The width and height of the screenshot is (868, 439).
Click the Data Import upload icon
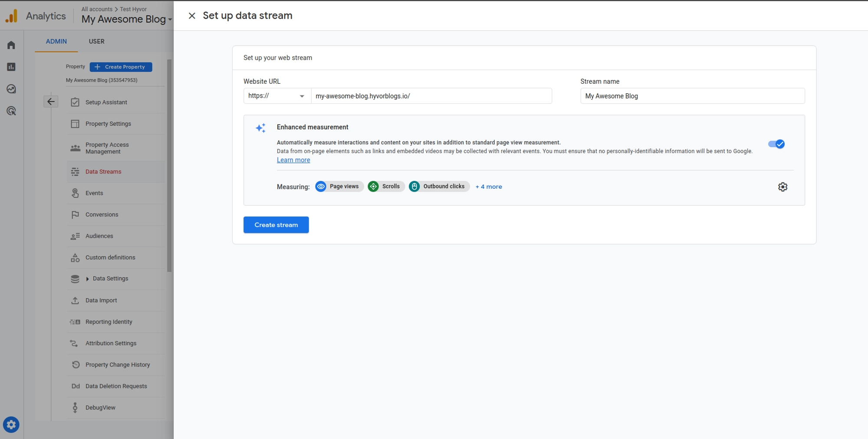[75, 300]
